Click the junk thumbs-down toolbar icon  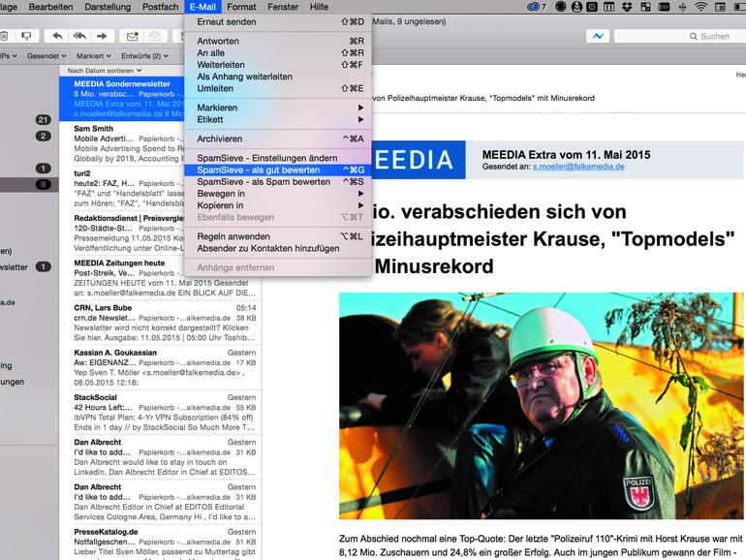pos(27,36)
